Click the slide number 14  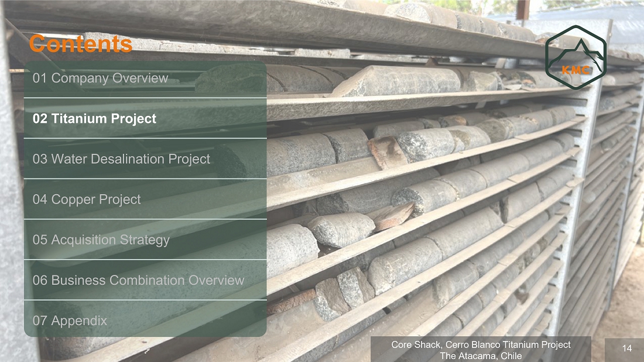point(627,349)
